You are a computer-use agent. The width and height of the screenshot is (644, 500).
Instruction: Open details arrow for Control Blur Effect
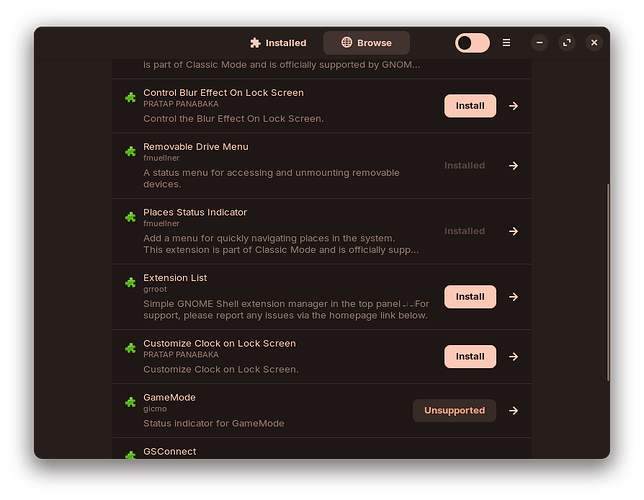coord(513,106)
